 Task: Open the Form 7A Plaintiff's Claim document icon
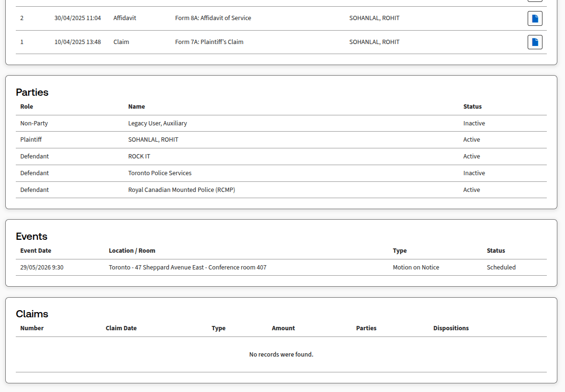point(535,42)
